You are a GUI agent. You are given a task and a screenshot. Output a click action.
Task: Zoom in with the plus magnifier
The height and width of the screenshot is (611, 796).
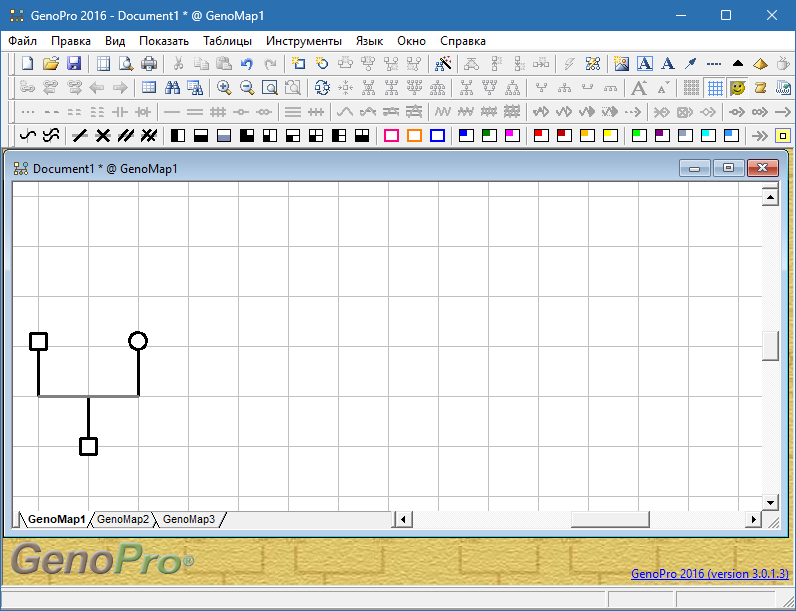[224, 88]
